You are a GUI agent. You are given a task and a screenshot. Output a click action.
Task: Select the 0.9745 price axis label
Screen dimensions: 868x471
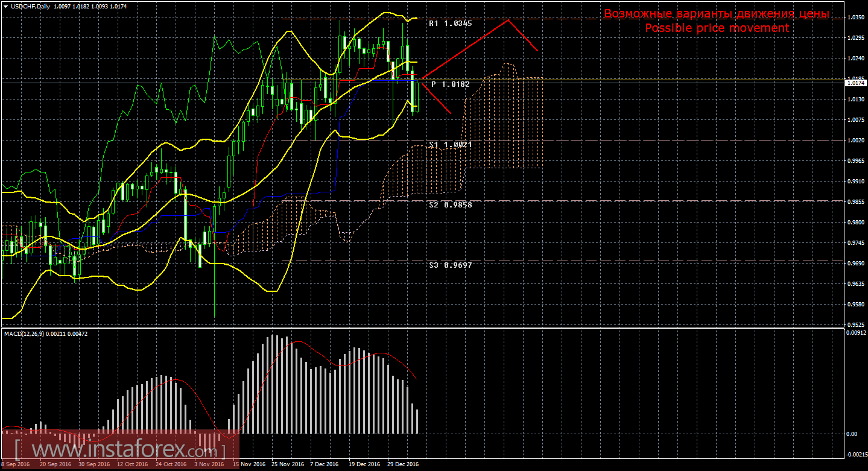click(x=856, y=243)
